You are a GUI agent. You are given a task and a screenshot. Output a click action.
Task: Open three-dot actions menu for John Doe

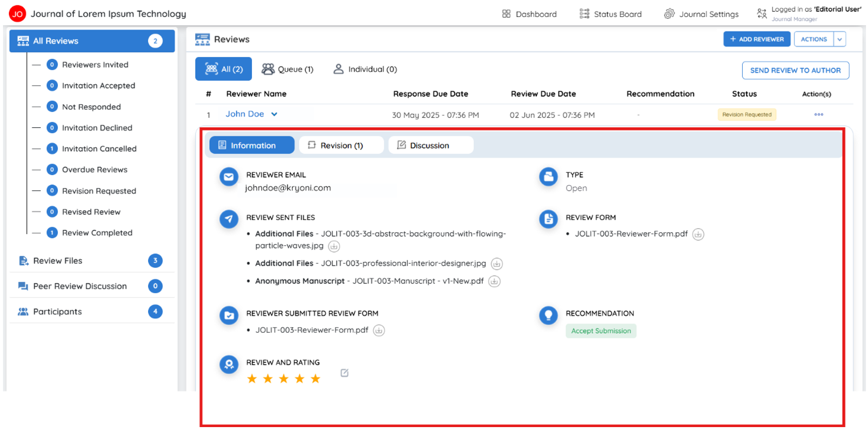click(818, 115)
